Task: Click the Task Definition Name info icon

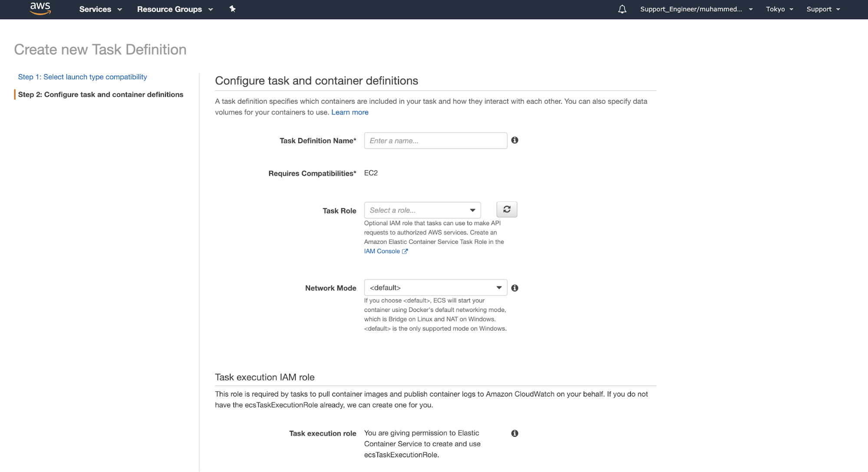Action: (x=515, y=140)
